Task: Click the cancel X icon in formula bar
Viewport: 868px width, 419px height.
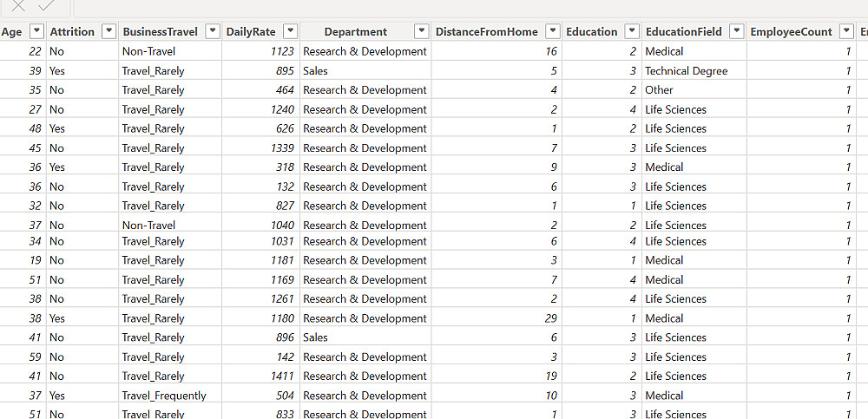Action: (18, 6)
